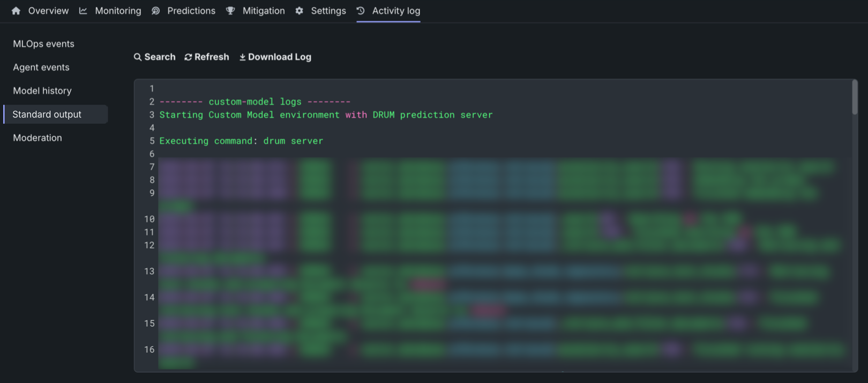Click the Settings gear icon
The width and height of the screenshot is (868, 383).
(x=300, y=11)
